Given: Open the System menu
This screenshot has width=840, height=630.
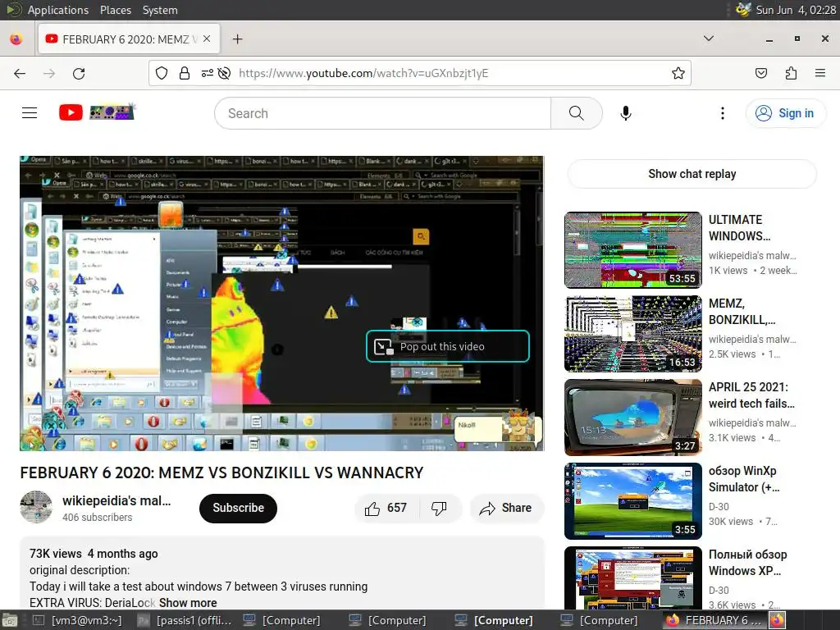Looking at the screenshot, I should [x=160, y=10].
